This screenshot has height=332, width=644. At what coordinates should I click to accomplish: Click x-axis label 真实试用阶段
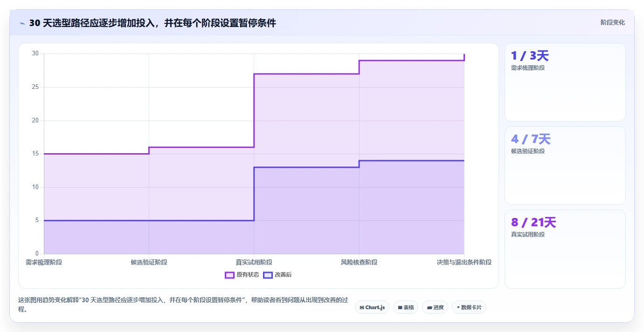254,263
